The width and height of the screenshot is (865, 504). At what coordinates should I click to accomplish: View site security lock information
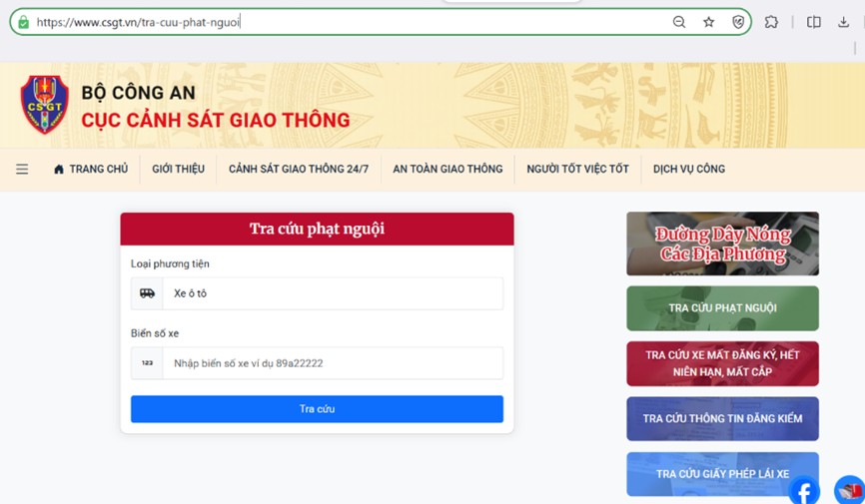coord(23,22)
